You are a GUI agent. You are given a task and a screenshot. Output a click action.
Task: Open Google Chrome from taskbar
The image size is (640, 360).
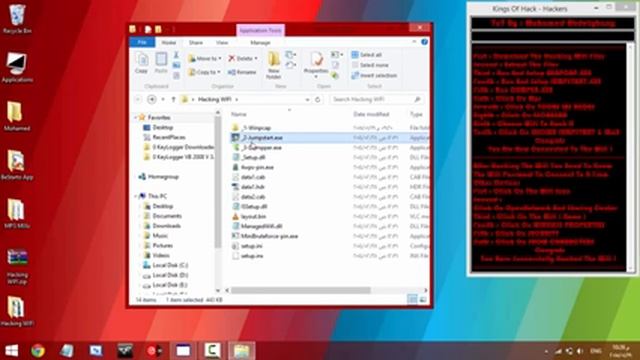coord(38,351)
